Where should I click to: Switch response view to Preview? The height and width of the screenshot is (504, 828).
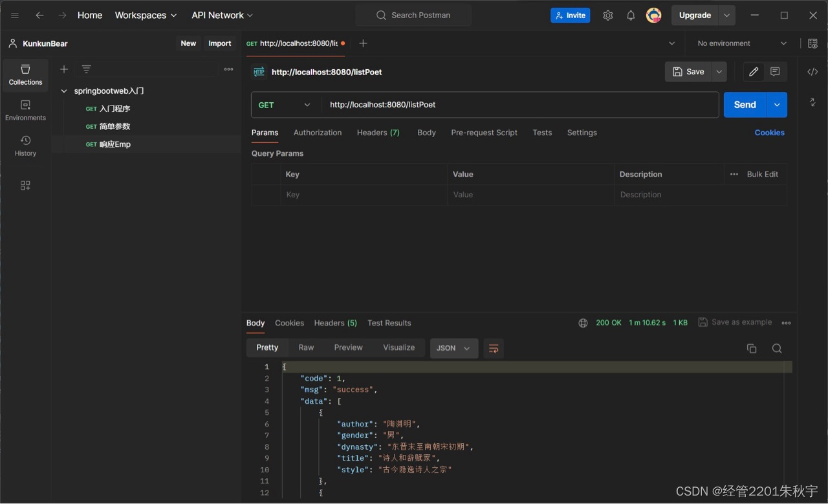348,347
